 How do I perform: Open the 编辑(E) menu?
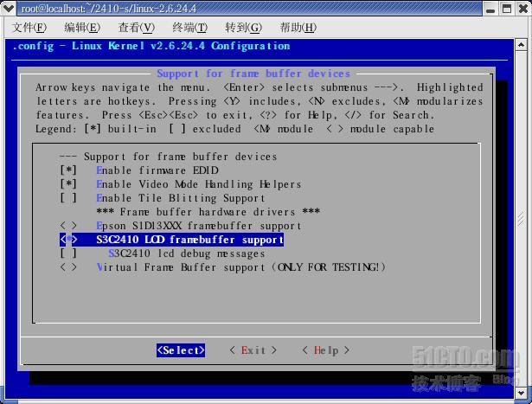point(82,28)
